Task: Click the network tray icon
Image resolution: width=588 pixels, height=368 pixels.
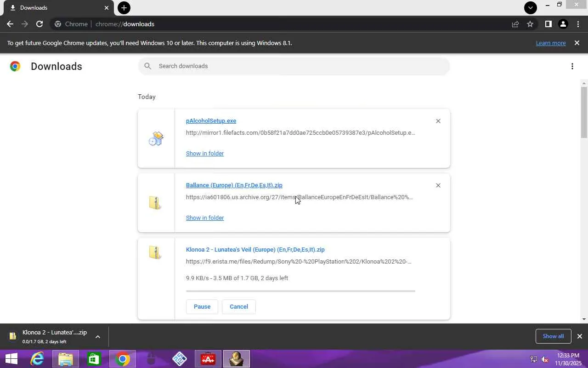Action: 534,359
